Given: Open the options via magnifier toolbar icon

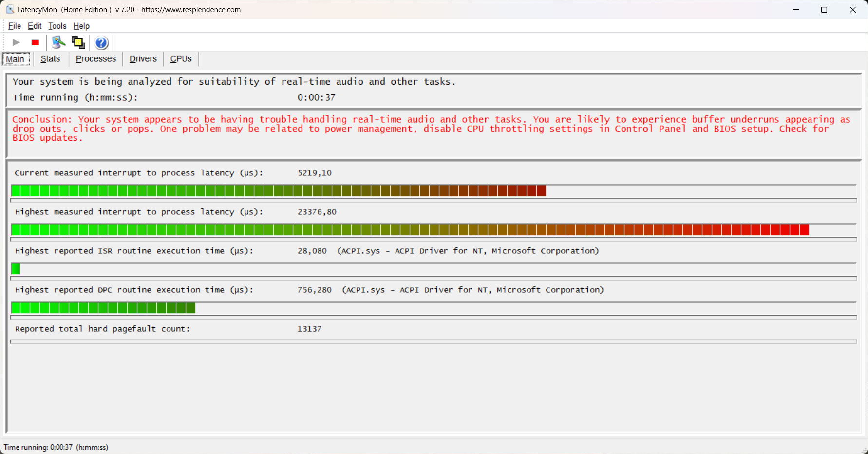Looking at the screenshot, I should (58, 43).
